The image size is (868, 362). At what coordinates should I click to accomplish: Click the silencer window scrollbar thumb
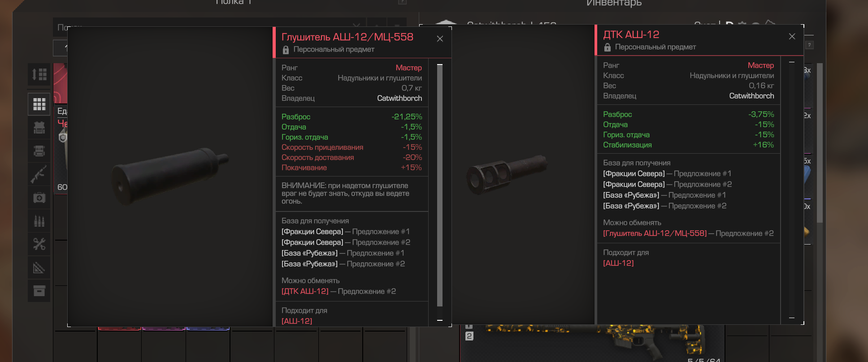(440, 185)
